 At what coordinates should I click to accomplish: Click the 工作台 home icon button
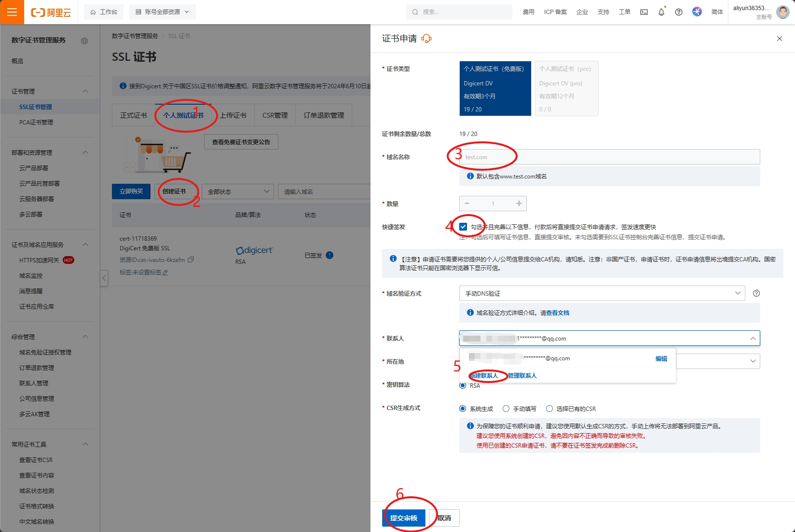point(104,12)
